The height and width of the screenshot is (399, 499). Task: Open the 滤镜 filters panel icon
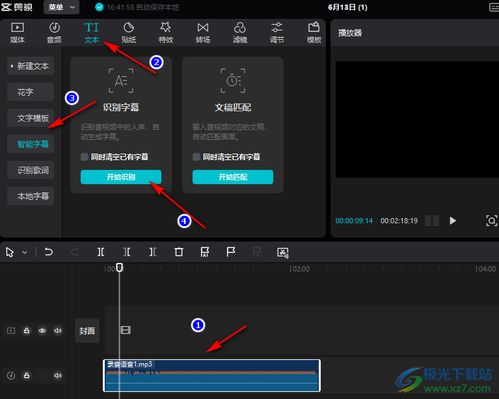240,32
